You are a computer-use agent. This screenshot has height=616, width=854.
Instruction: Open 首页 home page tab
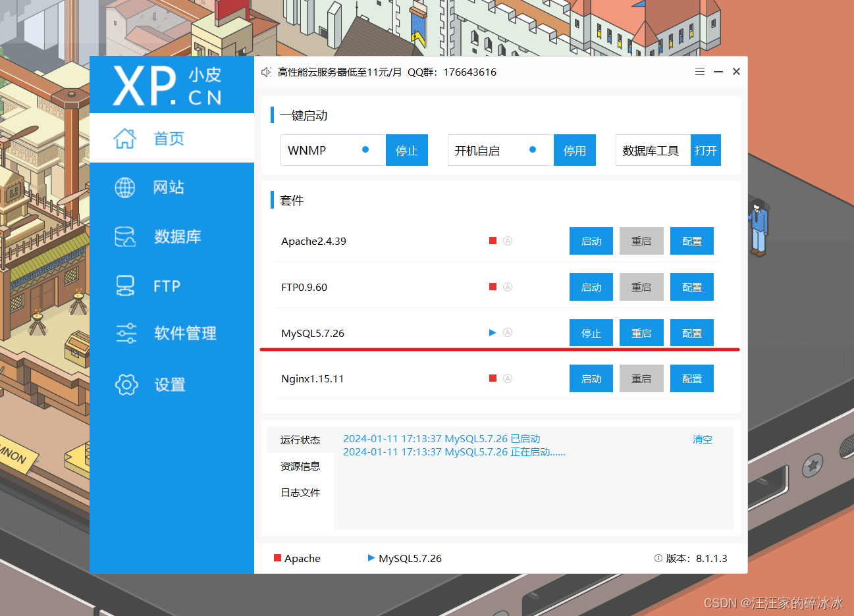point(172,138)
